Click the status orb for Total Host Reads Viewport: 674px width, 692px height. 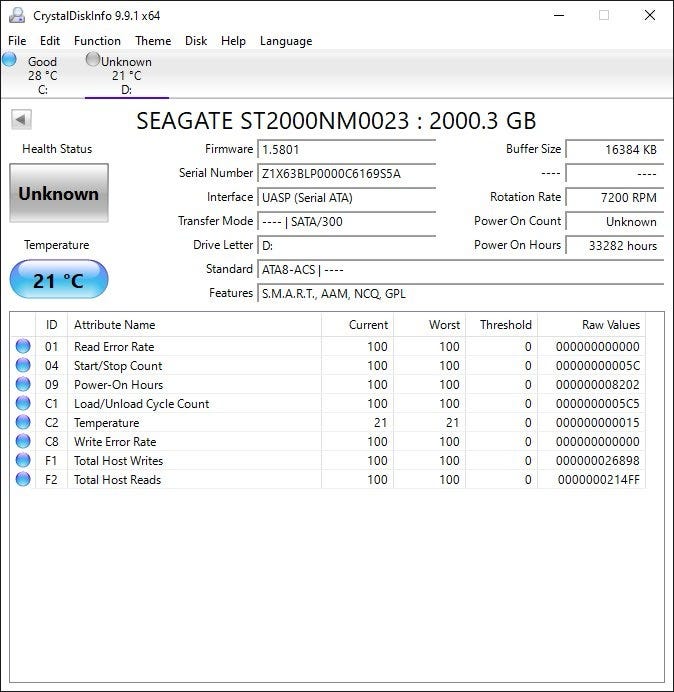tap(23, 479)
